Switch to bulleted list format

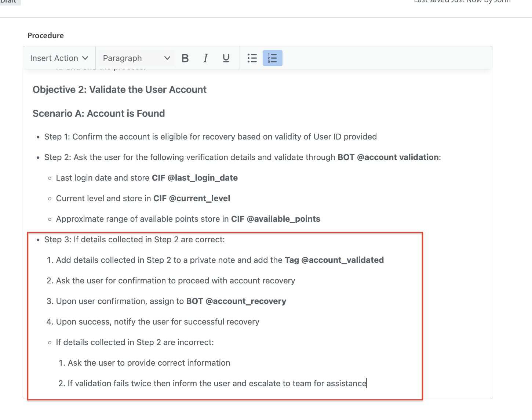(252, 58)
